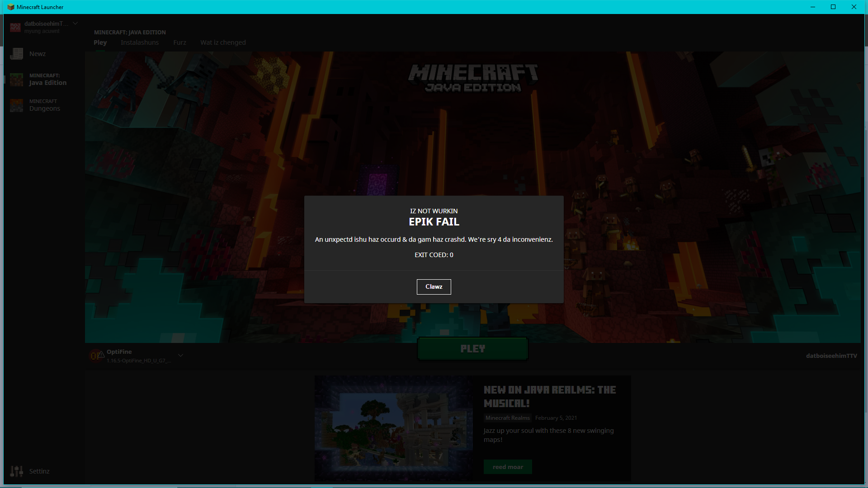Click the reed moar button
868x488 pixels.
[508, 467]
